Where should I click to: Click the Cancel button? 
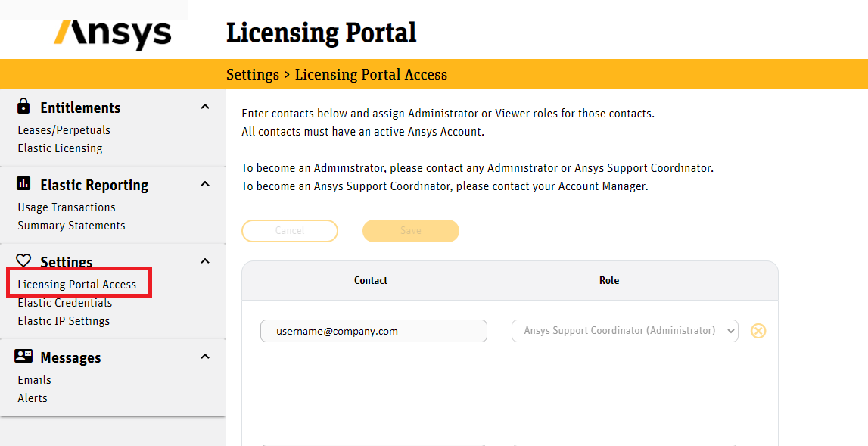coord(290,231)
